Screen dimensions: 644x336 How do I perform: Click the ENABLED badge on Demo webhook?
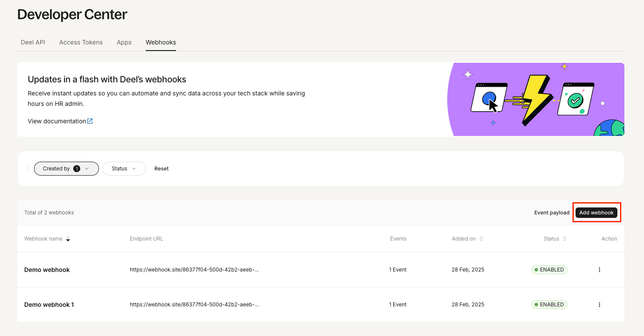pos(549,270)
